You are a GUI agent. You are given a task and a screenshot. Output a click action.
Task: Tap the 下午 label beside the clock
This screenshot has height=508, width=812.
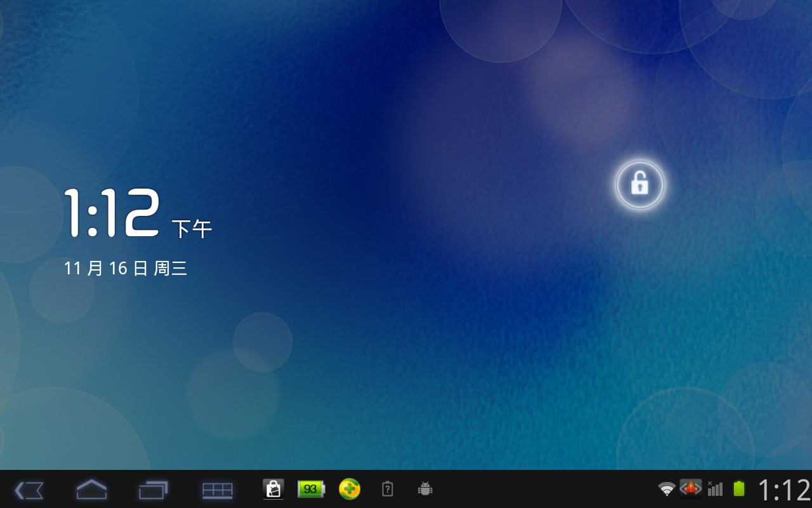pyautogui.click(x=192, y=229)
